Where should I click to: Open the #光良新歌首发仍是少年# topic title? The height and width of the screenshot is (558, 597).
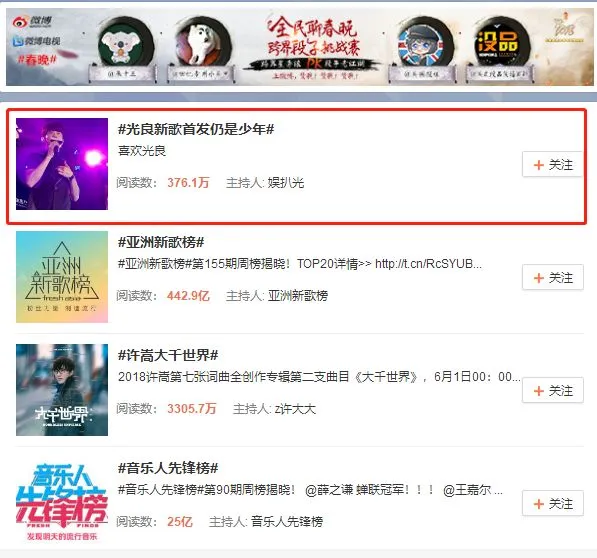click(196, 129)
